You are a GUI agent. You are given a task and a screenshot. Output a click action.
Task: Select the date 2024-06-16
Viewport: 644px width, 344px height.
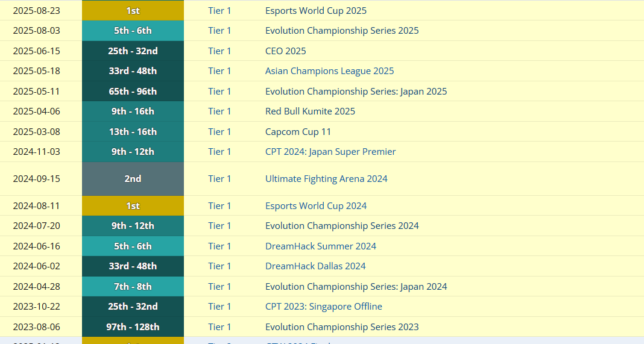pos(37,246)
